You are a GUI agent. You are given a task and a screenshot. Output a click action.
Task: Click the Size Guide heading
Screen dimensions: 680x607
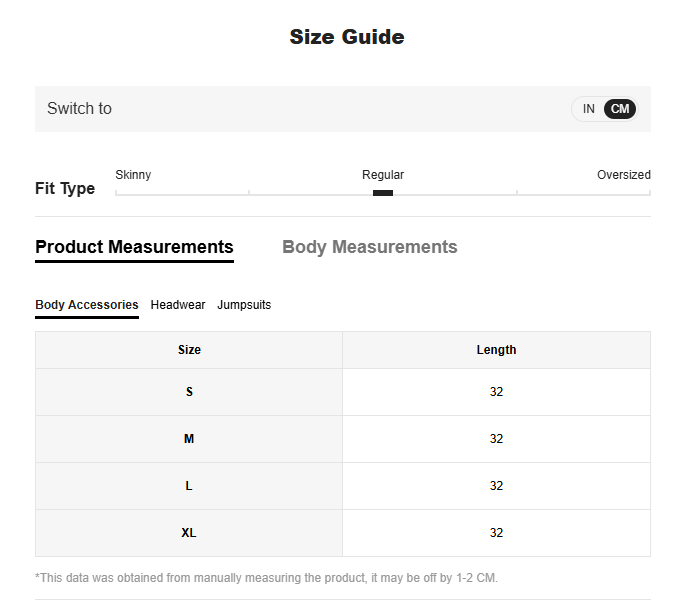347,37
